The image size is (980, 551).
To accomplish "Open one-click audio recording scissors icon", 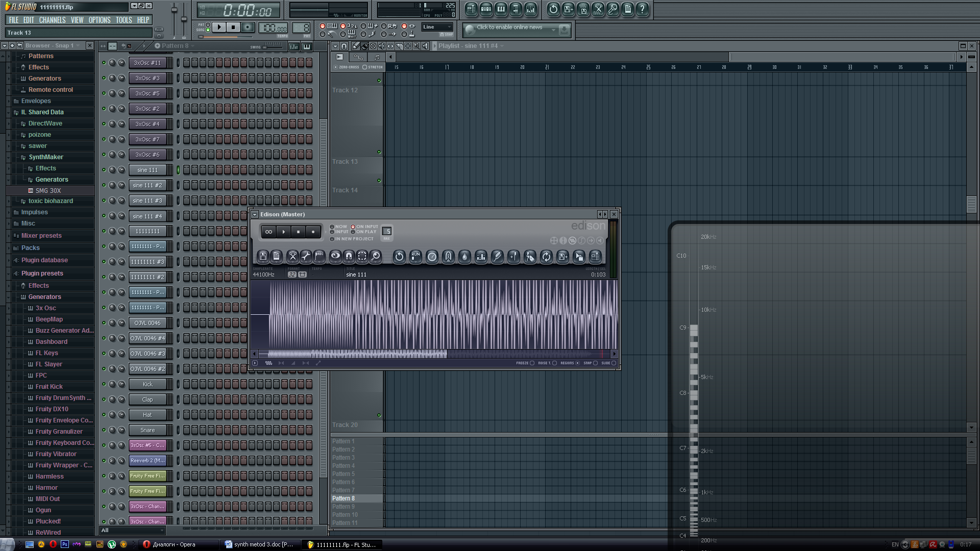I will tap(598, 9).
